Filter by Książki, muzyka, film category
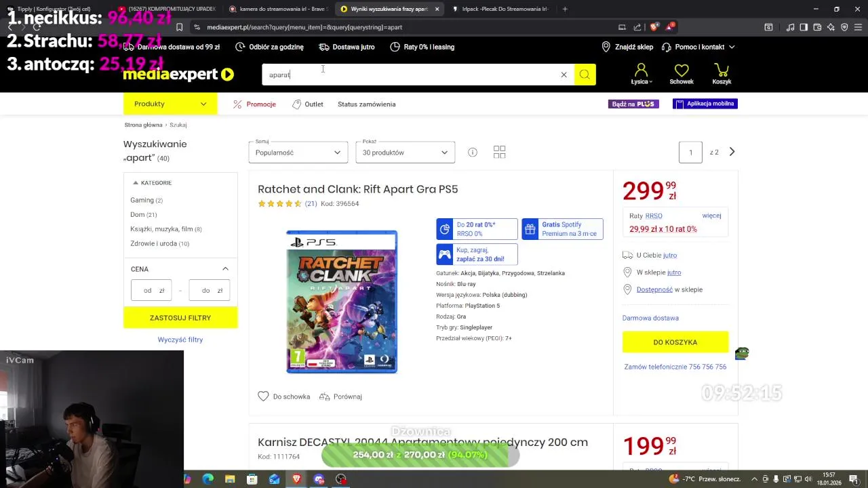Image resolution: width=868 pixels, height=488 pixels. [166, 229]
